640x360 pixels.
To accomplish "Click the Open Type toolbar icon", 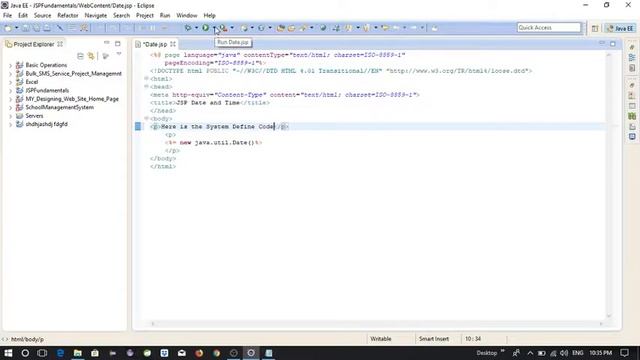I will (280, 28).
